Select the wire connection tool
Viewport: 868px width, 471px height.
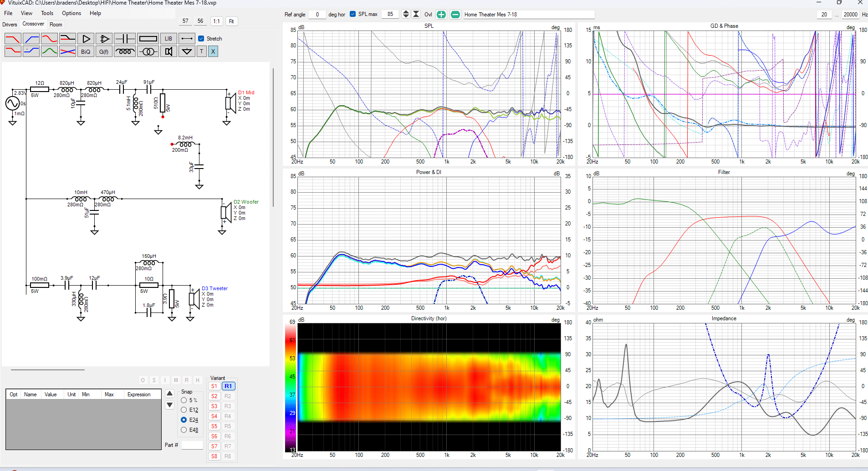click(x=187, y=39)
